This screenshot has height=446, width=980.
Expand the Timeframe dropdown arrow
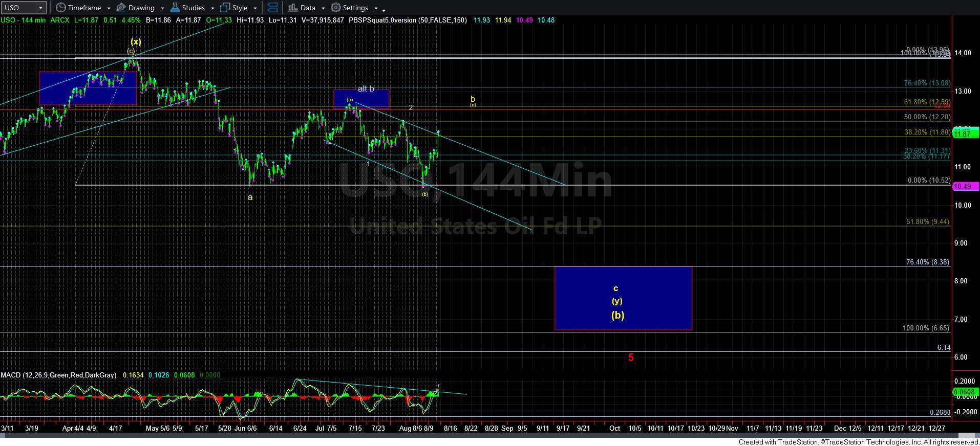click(109, 8)
